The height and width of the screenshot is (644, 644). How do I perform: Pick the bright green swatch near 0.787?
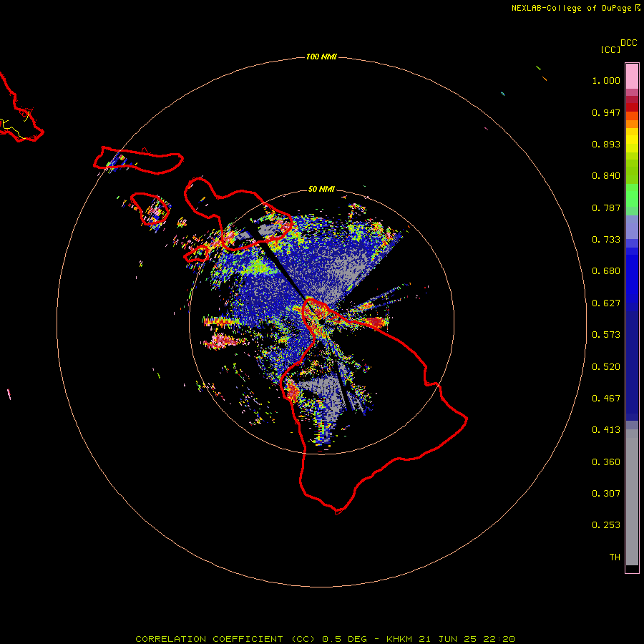632,195
